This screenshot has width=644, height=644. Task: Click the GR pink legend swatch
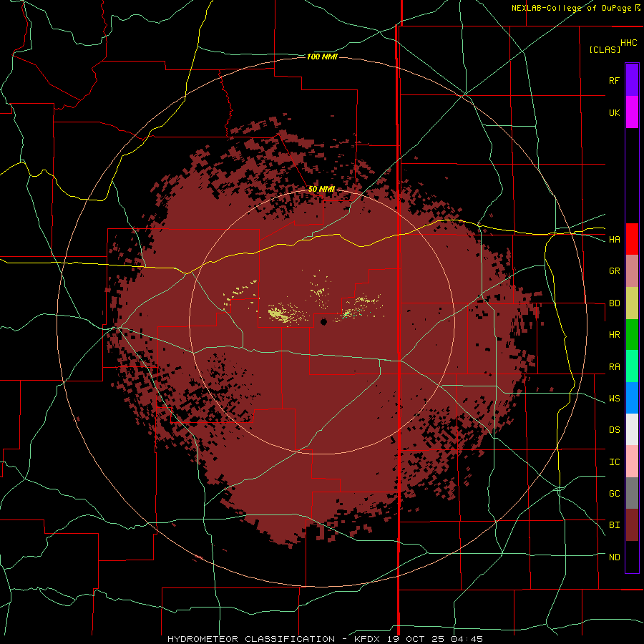[632, 270]
